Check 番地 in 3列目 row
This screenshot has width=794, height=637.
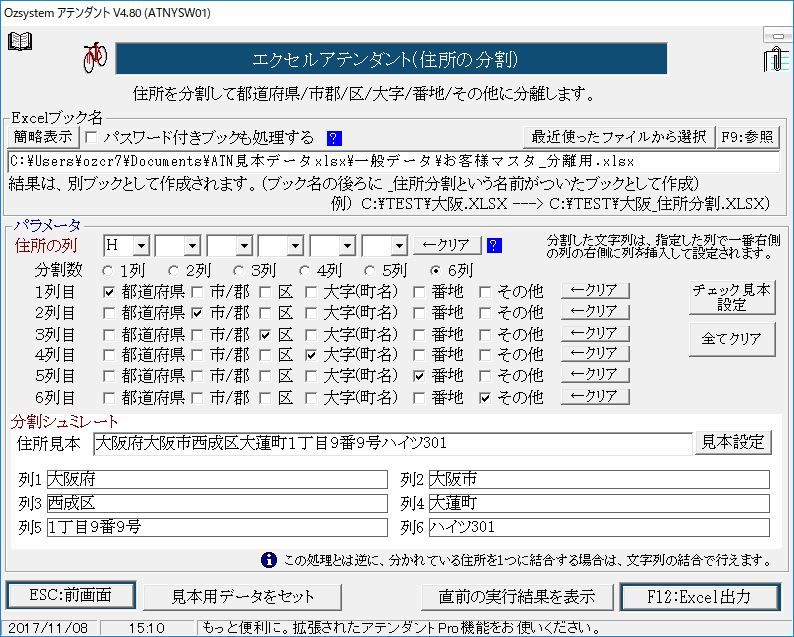[419, 335]
